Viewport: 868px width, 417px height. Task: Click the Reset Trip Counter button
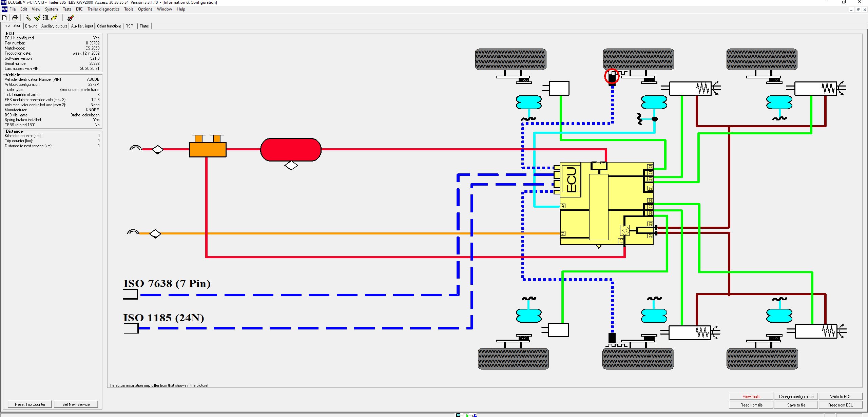(x=29, y=404)
